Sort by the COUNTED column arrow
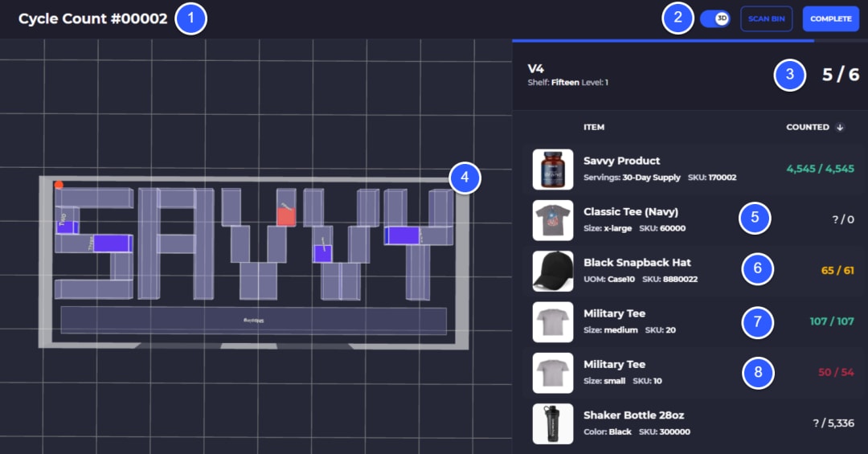 click(x=840, y=127)
